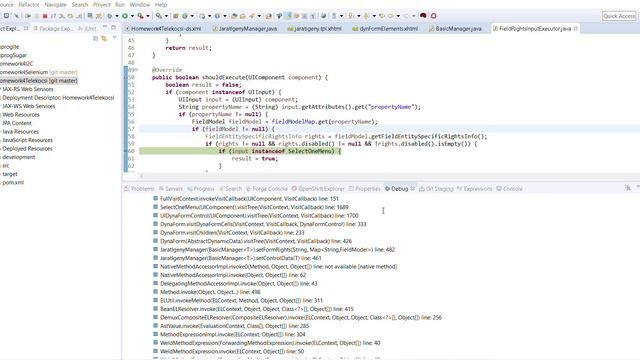Open the Git Staging view tab

click(x=436, y=189)
